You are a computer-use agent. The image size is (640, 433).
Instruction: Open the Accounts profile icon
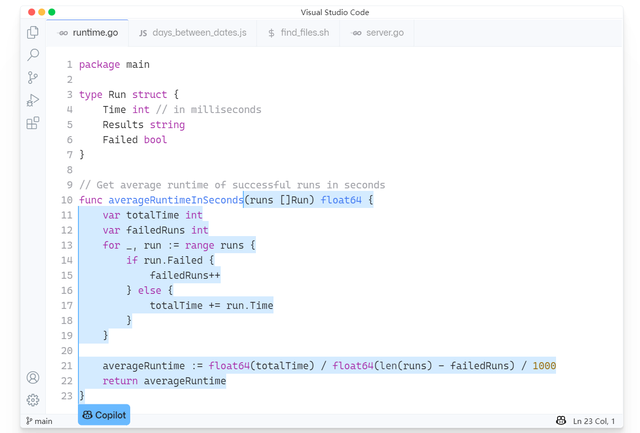(33, 377)
